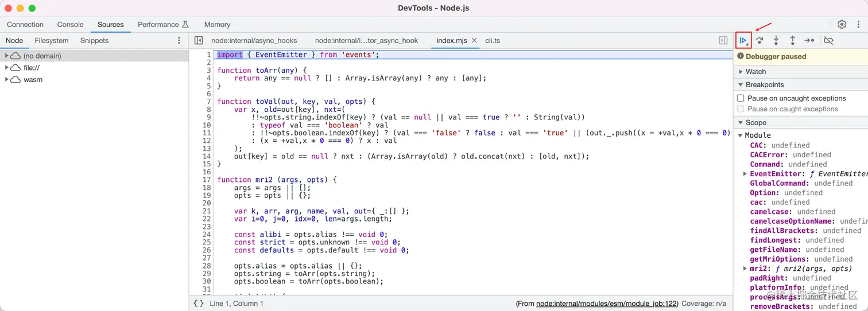
Task: Open node:internal/i…tor_async_hook file tab
Action: [x=367, y=40]
